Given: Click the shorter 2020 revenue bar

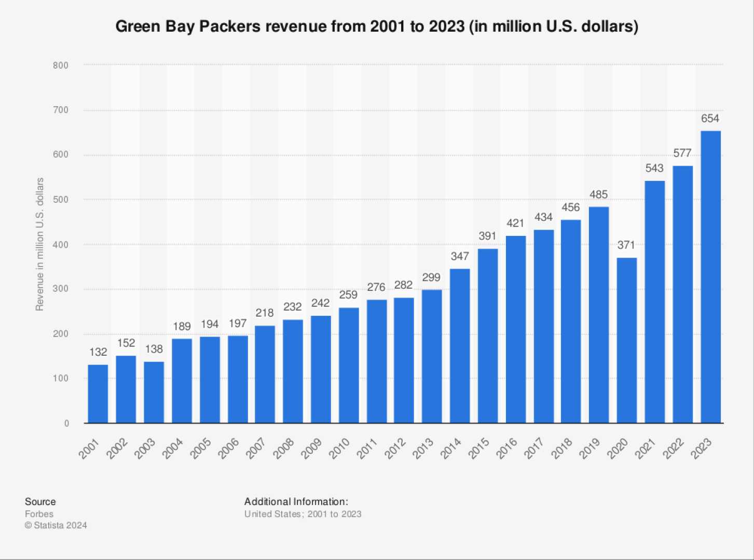Looking at the screenshot, I should (x=627, y=340).
